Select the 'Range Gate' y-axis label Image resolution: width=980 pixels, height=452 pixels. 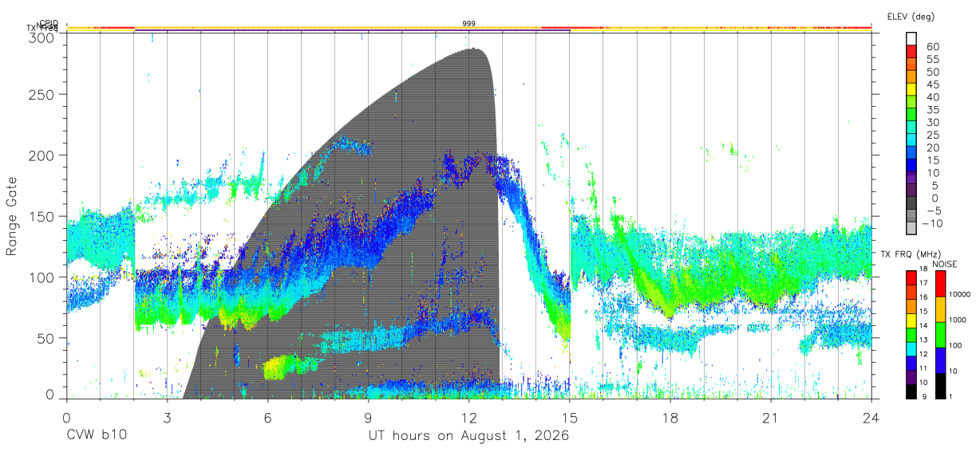[12, 216]
